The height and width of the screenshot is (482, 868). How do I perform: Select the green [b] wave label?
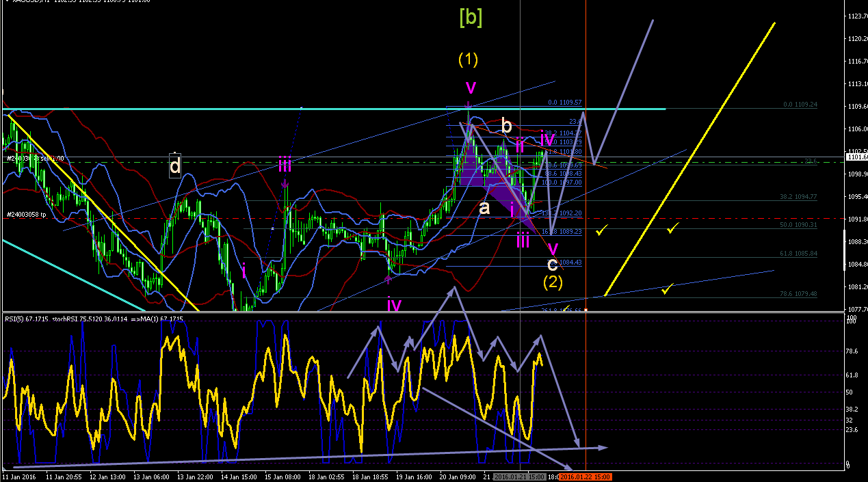[471, 18]
